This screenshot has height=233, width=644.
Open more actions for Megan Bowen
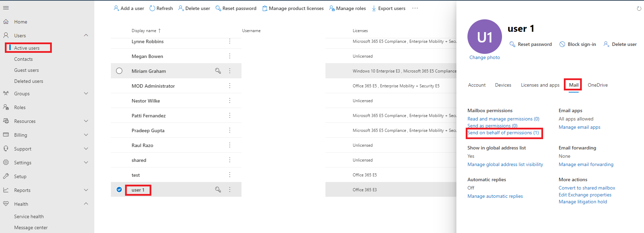pos(230,56)
